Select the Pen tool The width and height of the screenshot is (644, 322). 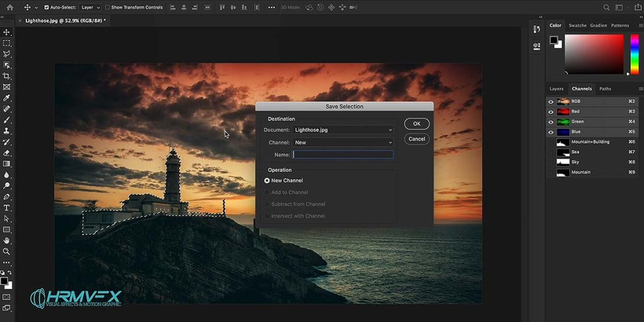(6, 197)
